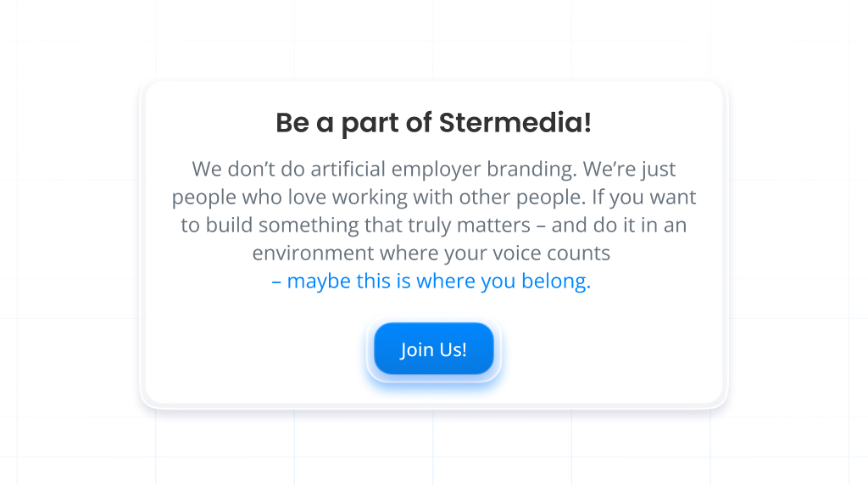Click the words 'If you want' in the paragraph
Screen dimensions: 868x485
pos(644,198)
